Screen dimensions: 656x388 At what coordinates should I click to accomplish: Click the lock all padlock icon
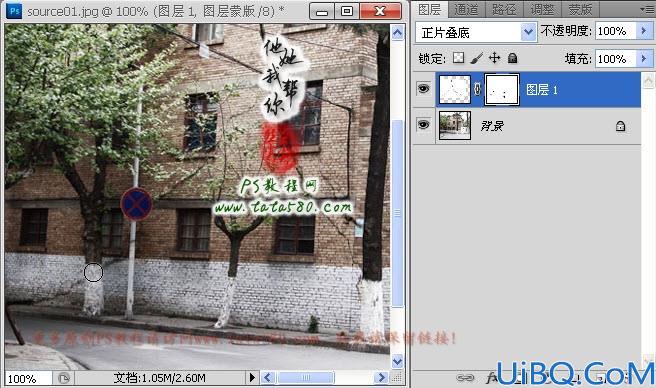(512, 58)
